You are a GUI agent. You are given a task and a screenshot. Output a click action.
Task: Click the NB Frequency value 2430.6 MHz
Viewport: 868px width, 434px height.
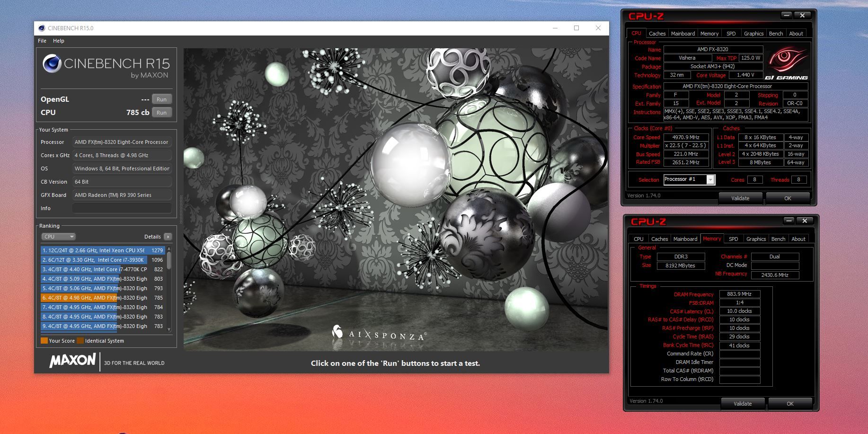pos(775,275)
